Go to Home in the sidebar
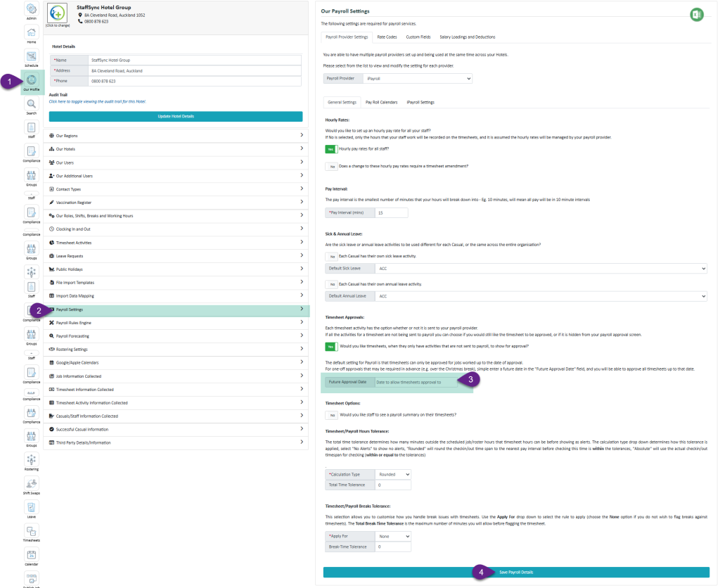Image resolution: width=720 pixels, height=588 pixels. tap(31, 32)
